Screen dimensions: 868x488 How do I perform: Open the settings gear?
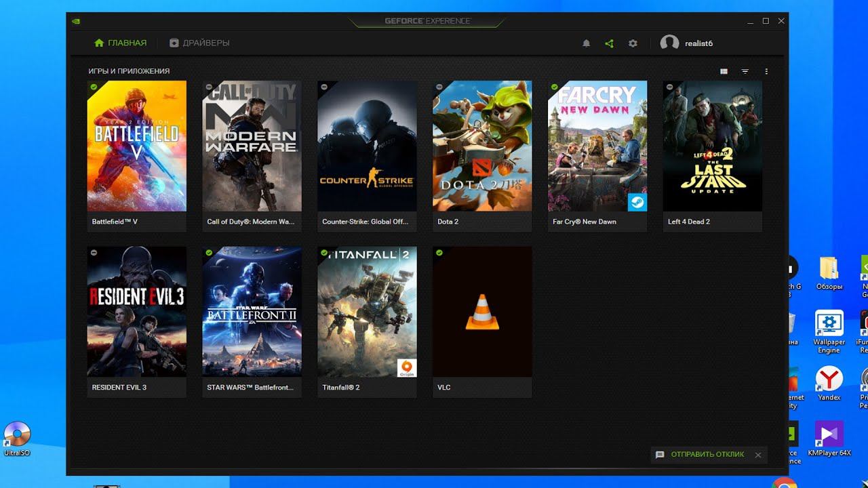click(633, 43)
